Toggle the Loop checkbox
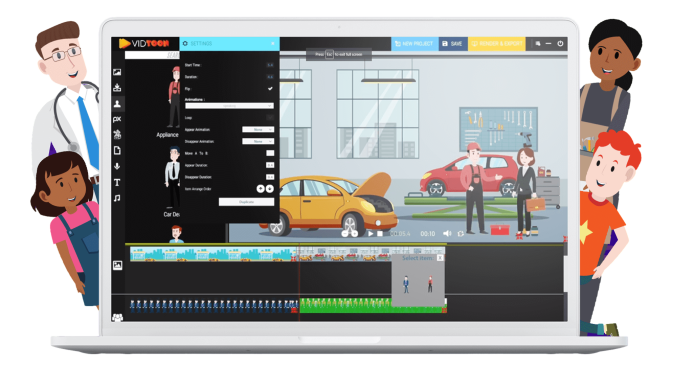The image size is (673, 371). 270,117
